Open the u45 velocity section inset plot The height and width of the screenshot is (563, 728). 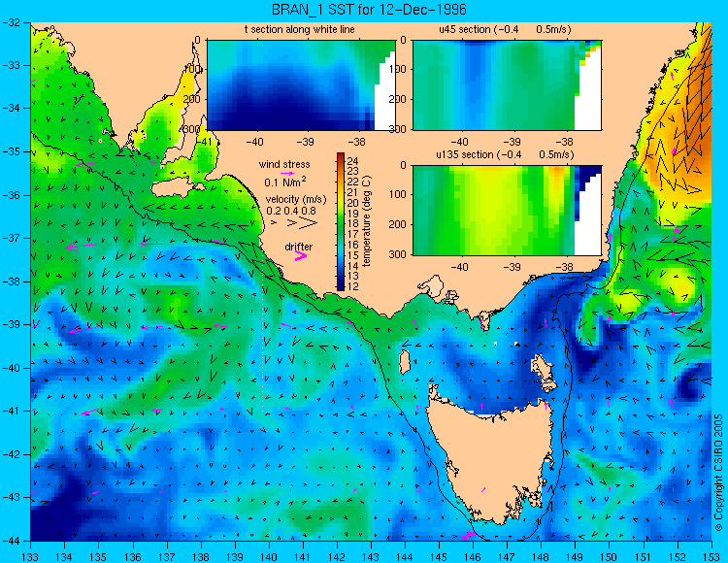click(507, 85)
